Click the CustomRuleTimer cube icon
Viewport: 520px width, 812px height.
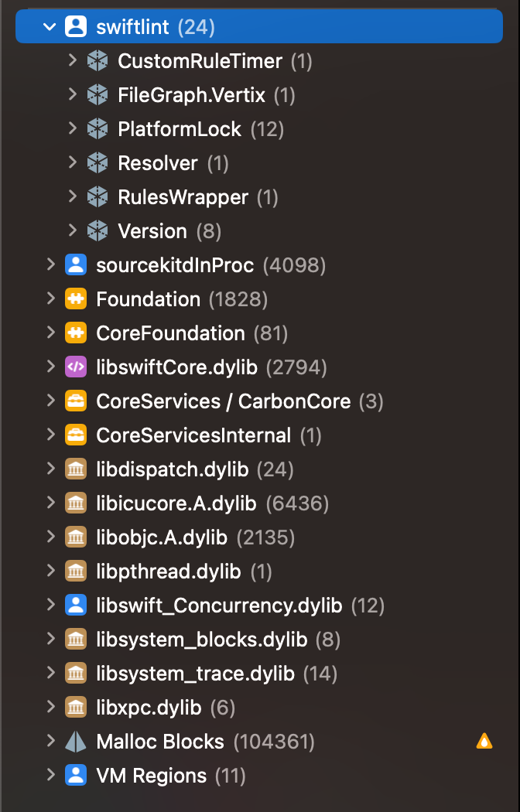point(97,61)
